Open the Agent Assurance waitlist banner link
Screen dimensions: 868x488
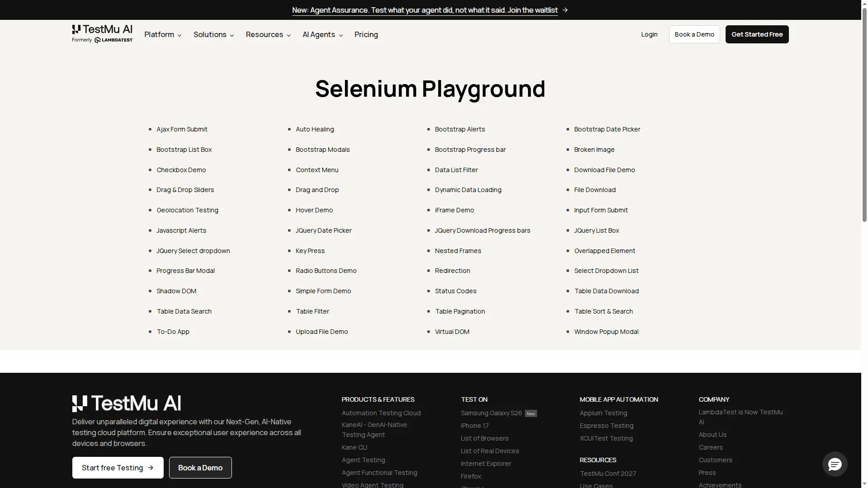[x=425, y=10]
